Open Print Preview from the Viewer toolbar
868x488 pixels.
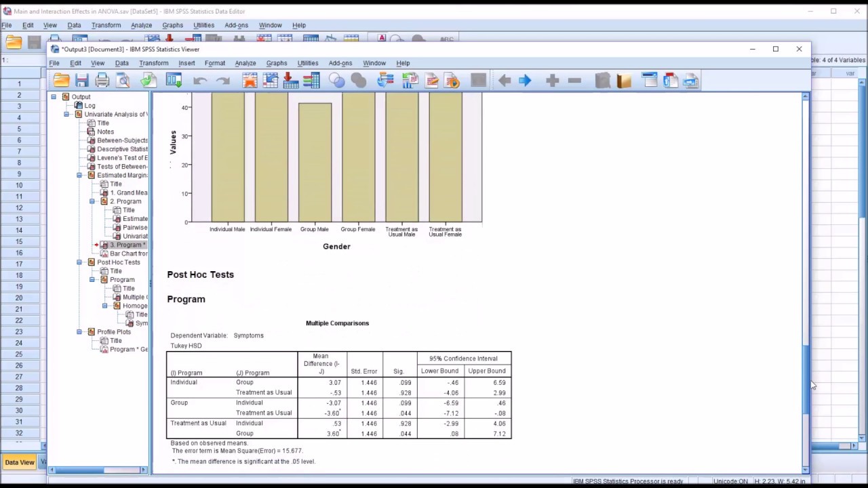coord(123,81)
